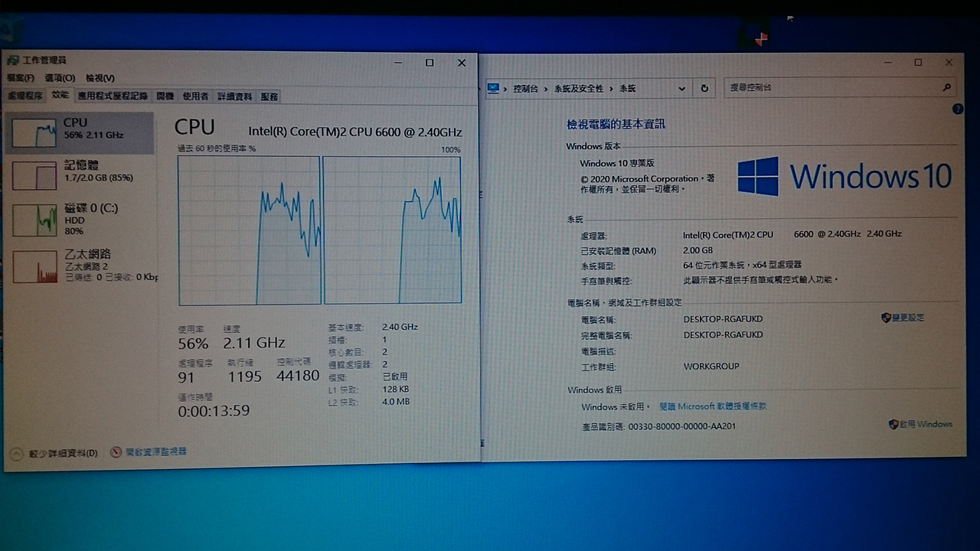Screen dimensions: 980x551
Task: Click the 啟用 Windows activation link
Action: click(x=926, y=424)
